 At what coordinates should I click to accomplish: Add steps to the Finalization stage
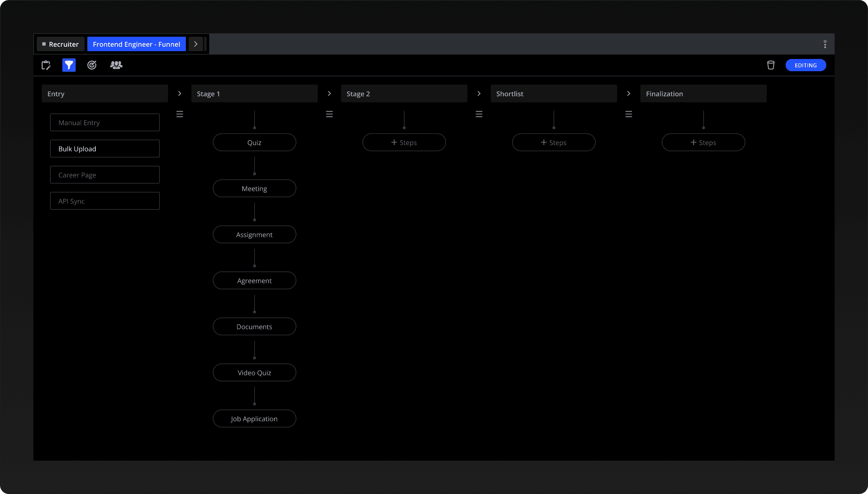pyautogui.click(x=703, y=142)
